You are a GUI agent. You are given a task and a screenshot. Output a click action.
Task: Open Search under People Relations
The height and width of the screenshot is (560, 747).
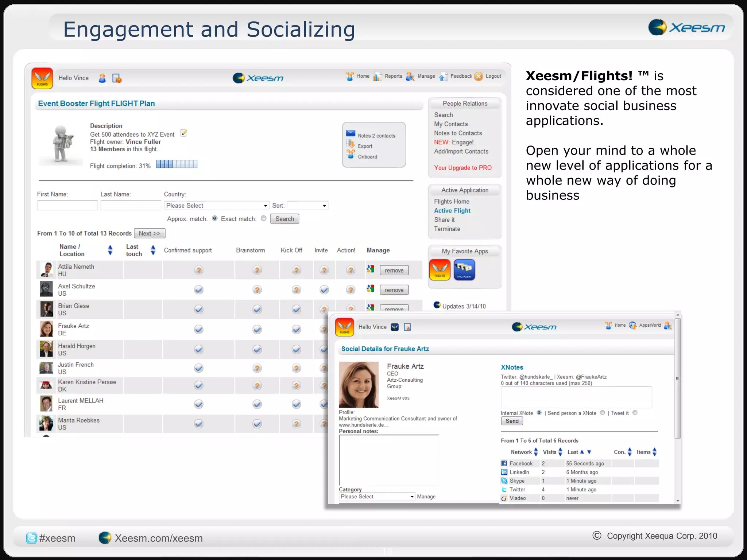point(443,115)
